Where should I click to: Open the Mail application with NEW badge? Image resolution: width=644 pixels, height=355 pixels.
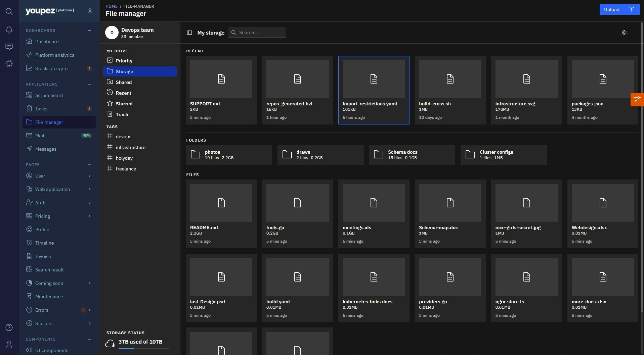coord(39,136)
